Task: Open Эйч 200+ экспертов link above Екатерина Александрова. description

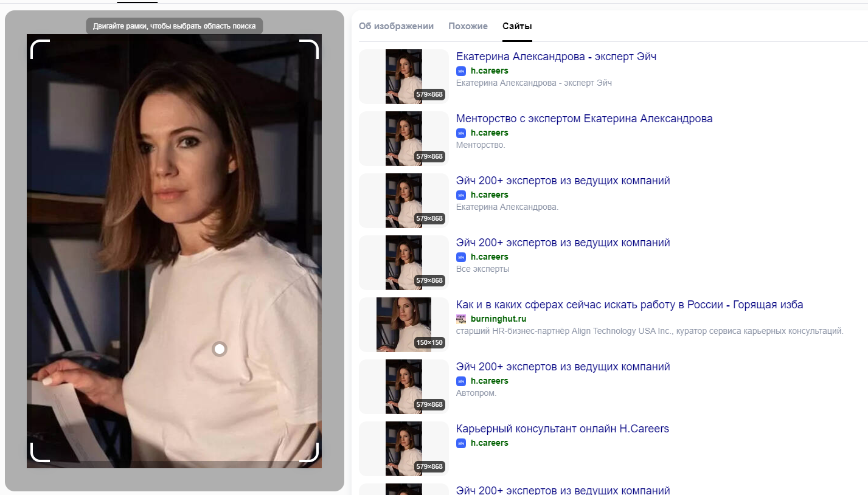Action: (563, 181)
